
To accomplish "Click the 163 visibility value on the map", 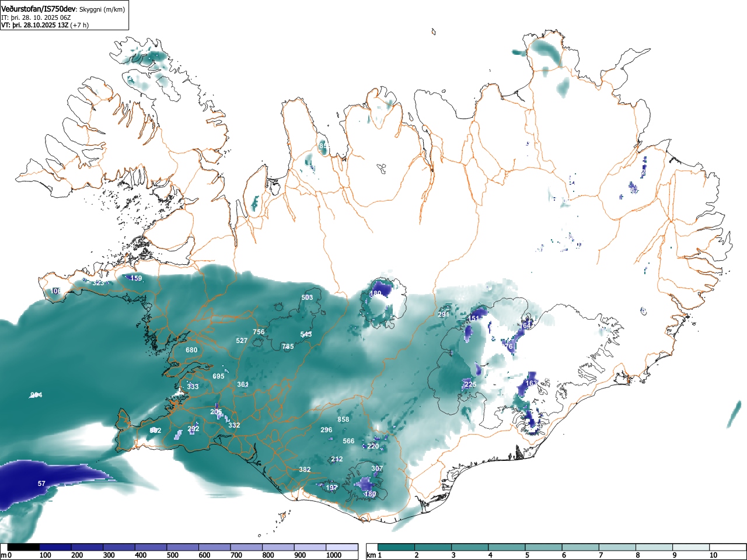I will [531, 383].
